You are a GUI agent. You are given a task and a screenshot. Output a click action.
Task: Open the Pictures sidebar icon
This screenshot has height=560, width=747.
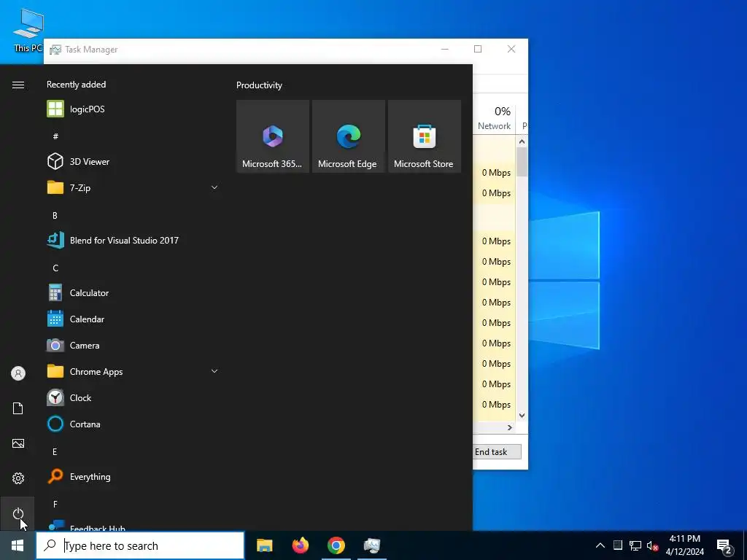click(18, 443)
